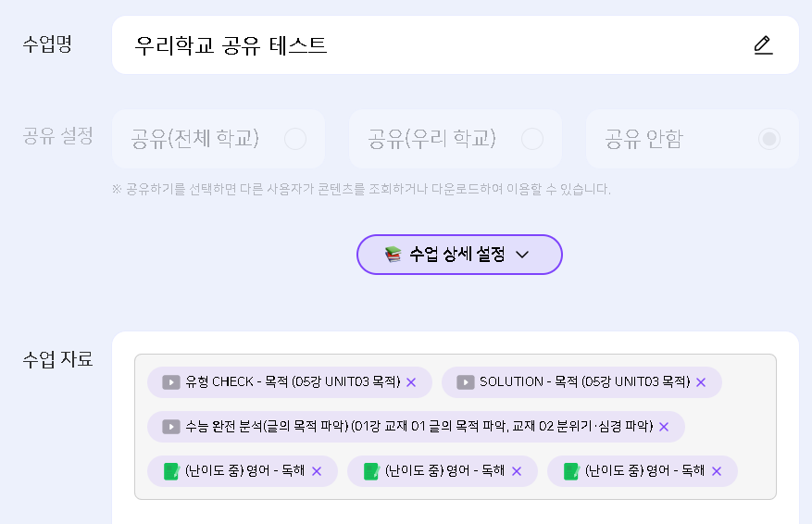Viewport: 812px width, 524px height.
Task: Remove the SOLUTION - 목적 material chip
Action: [x=701, y=382]
